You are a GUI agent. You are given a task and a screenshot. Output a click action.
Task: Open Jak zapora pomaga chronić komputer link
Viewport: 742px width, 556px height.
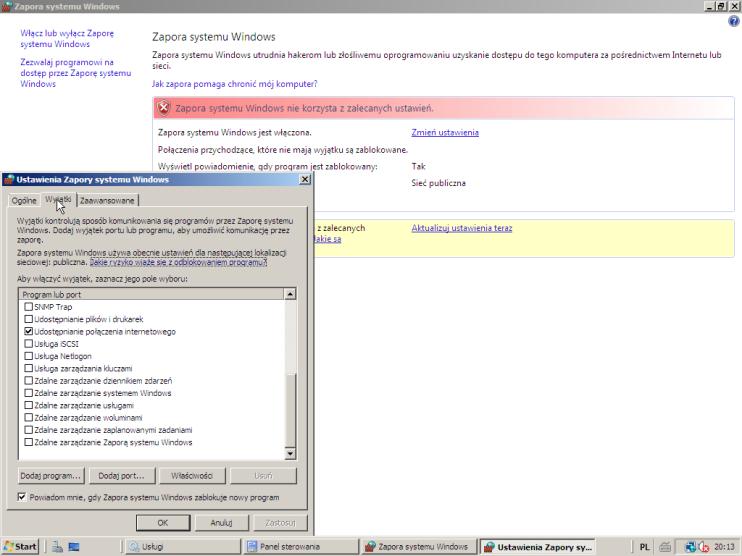(x=235, y=84)
